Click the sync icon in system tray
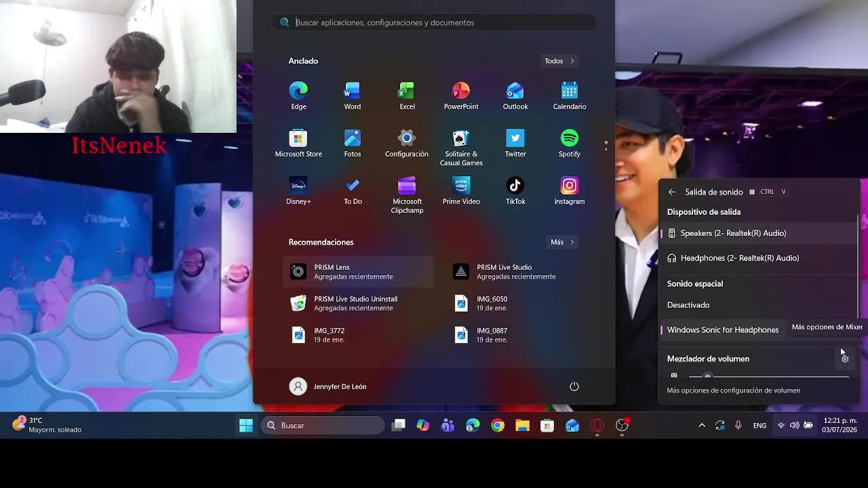This screenshot has height=488, width=868. point(720,426)
